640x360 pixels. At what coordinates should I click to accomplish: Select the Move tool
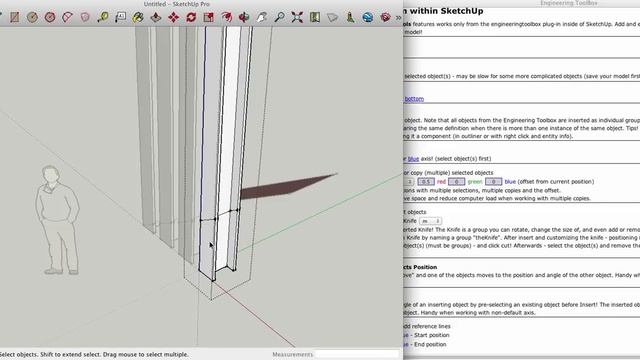click(x=173, y=17)
